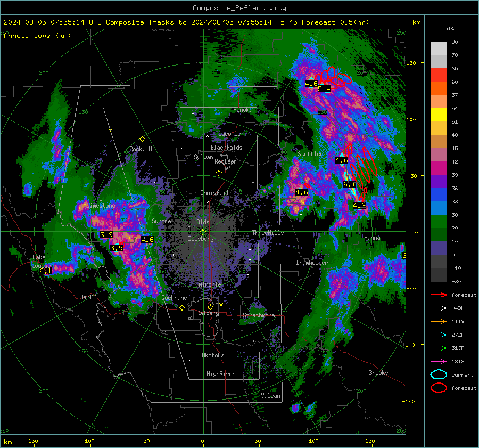Click the magenta 18TS arrow icon
The image size is (479, 448).
(439, 362)
